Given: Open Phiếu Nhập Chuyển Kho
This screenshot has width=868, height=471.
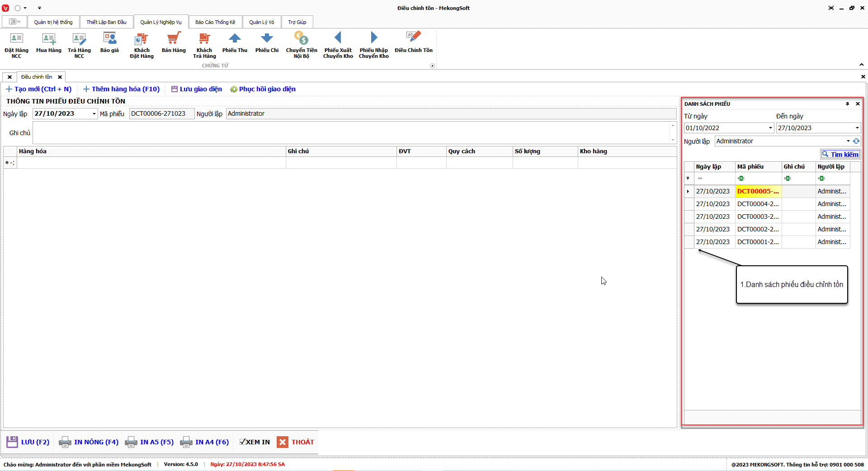Looking at the screenshot, I should [374, 45].
